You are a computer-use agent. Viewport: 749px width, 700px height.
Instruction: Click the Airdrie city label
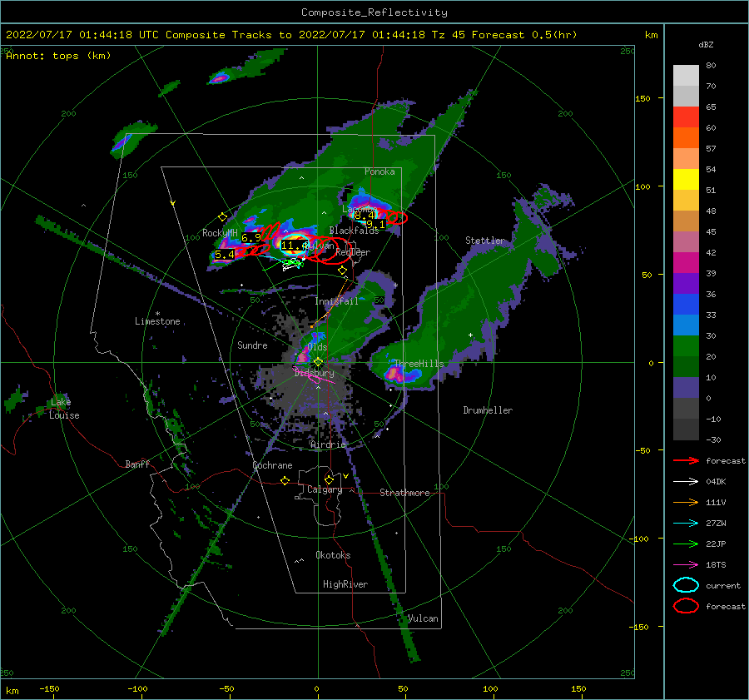click(328, 444)
